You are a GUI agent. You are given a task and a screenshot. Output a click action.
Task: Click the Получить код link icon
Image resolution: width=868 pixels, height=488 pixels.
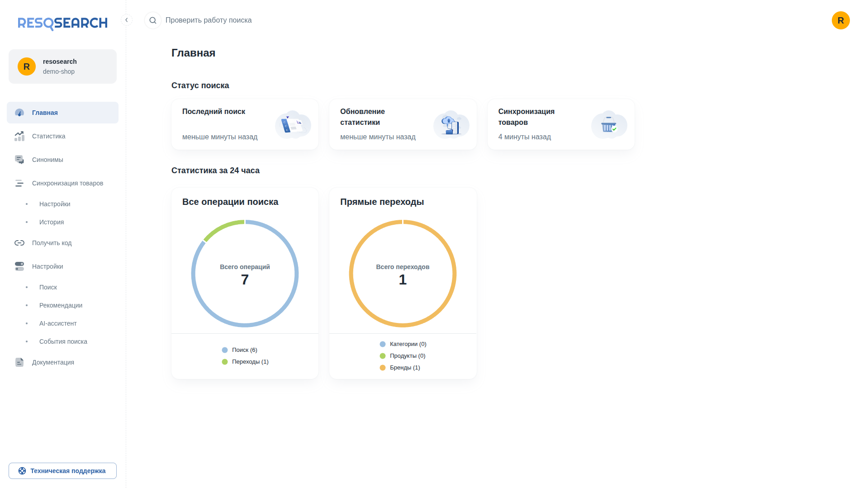tap(19, 243)
